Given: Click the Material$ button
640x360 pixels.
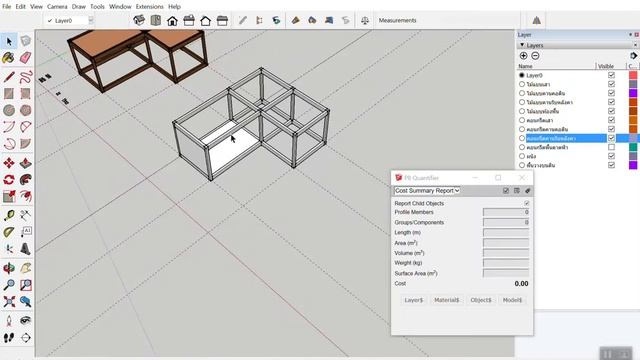Looking at the screenshot, I should [x=447, y=300].
